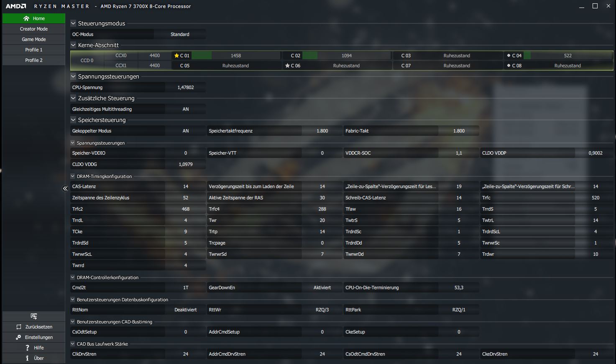The image size is (616, 364).
Task: Click core C 04 clock bar showing 522
Action: 567,56
